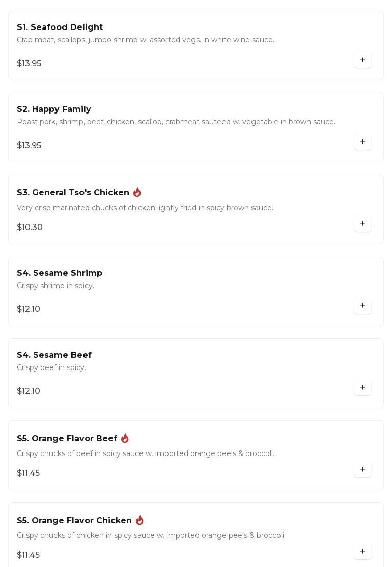Click spicy flame icon beside General Tso's Chicken
392x567 pixels.
[x=137, y=192]
